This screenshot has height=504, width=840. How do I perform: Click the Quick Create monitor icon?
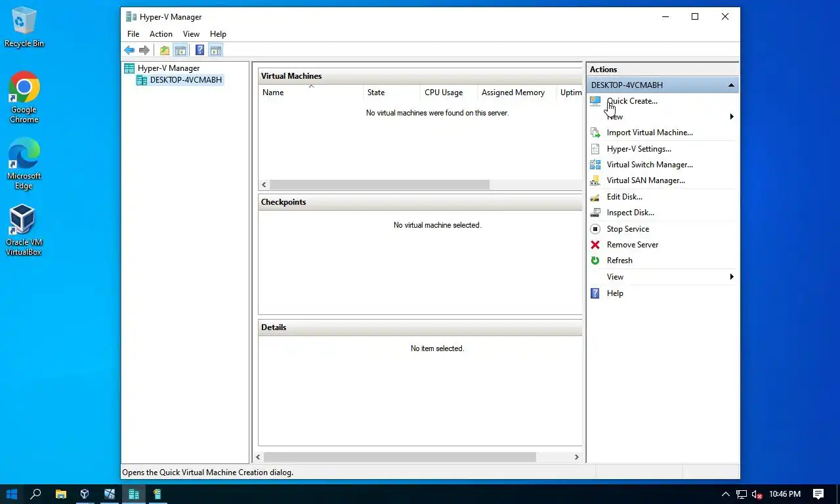click(595, 101)
